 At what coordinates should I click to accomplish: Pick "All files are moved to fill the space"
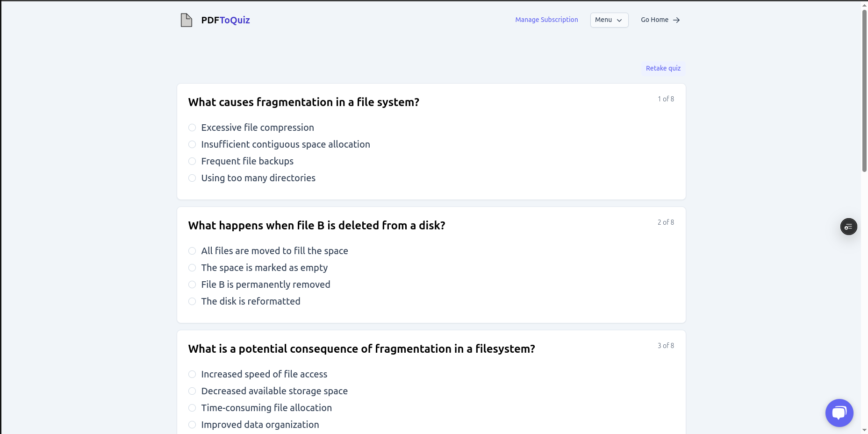192,251
